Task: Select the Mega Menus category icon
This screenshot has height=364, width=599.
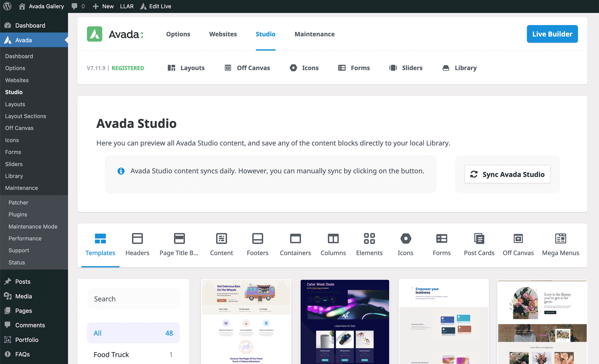Action: (x=561, y=238)
